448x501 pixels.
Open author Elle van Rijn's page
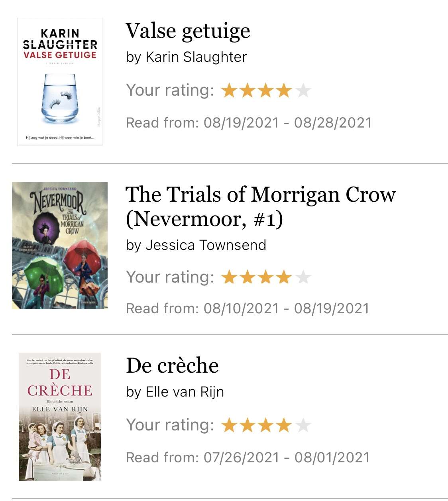tap(185, 392)
